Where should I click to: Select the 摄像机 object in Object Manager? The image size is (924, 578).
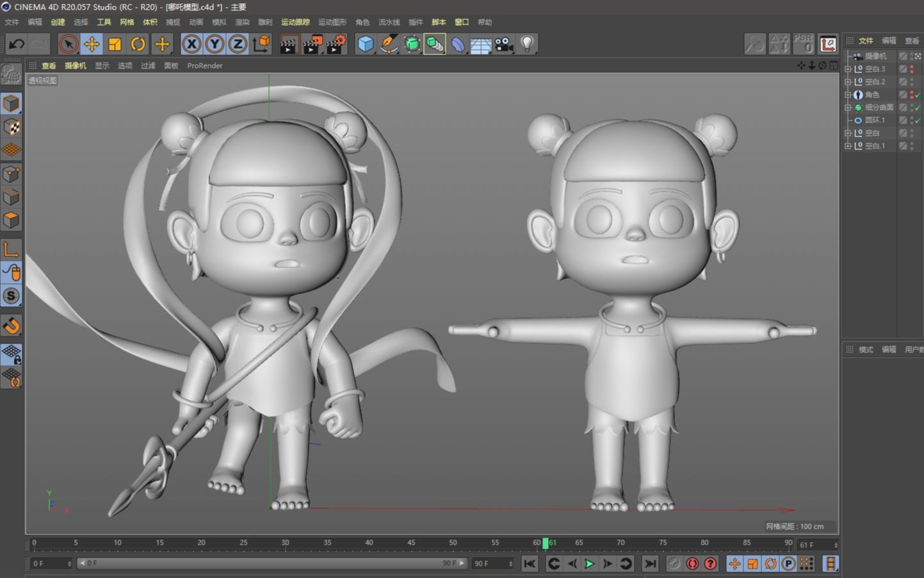(875, 56)
